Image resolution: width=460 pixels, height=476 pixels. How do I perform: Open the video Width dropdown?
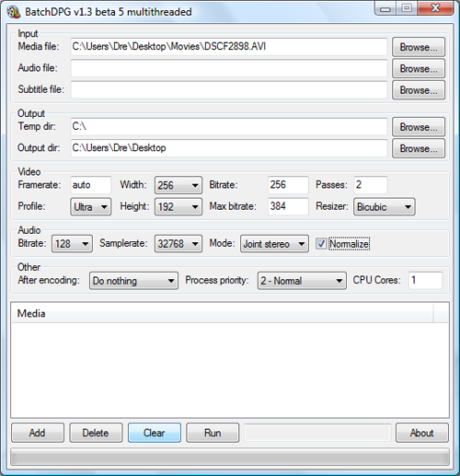178,185
